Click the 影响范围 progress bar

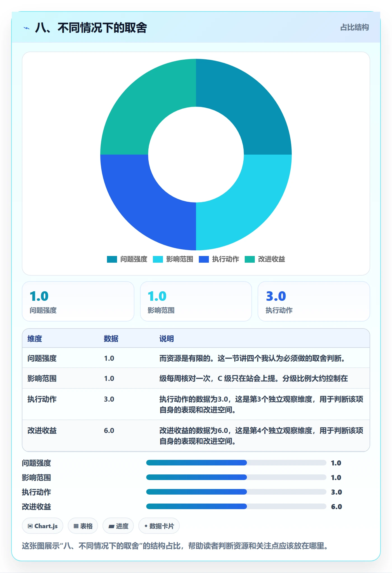point(236,477)
